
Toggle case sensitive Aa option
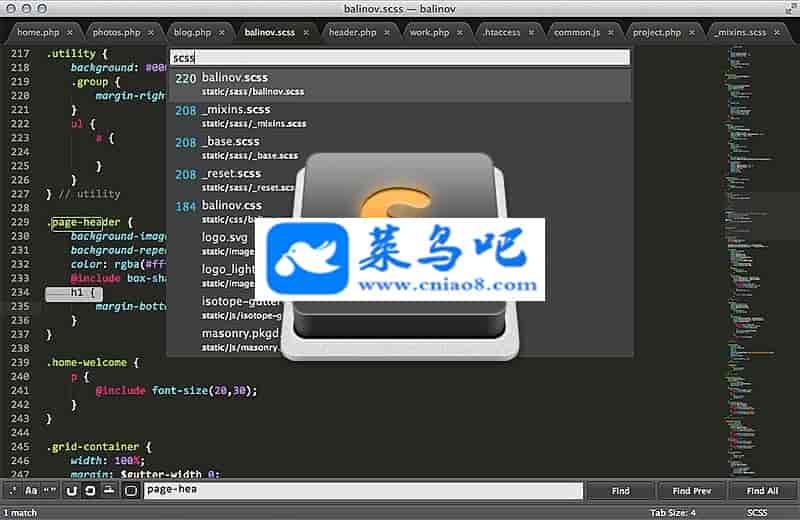(30, 491)
